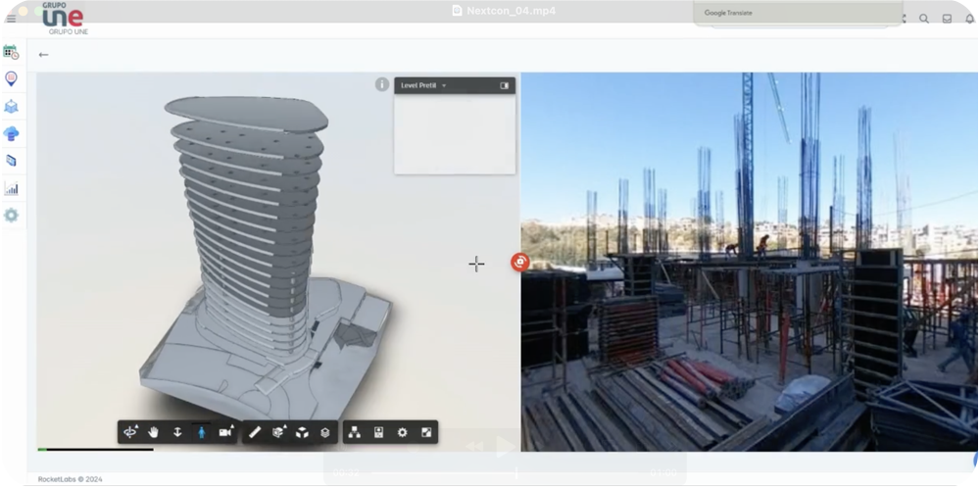Select the First Person walk tool
This screenshot has height=490, width=980.
point(202,432)
